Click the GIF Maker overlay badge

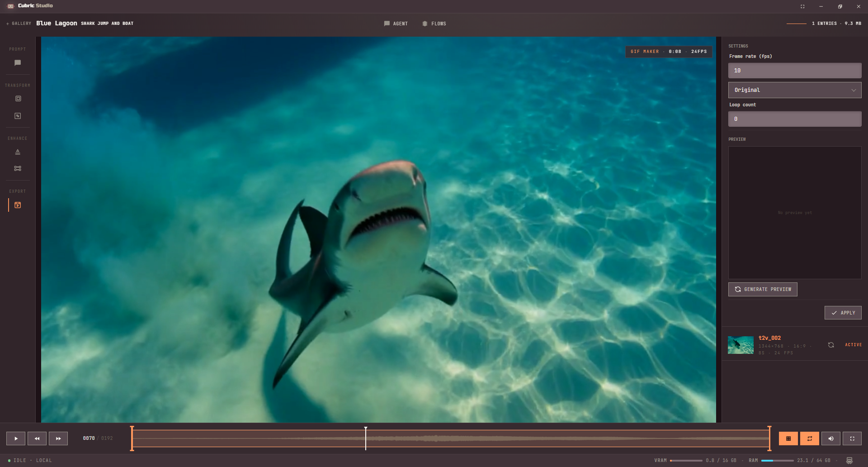(669, 52)
